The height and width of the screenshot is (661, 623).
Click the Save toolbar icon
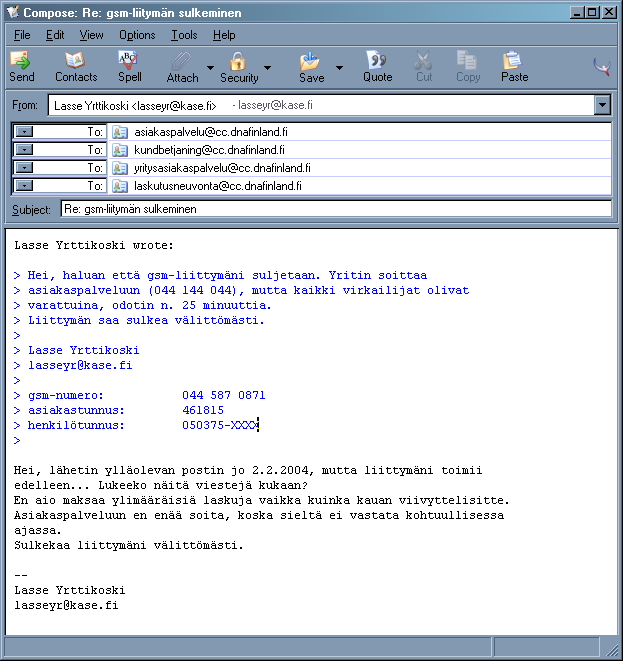pos(310,62)
